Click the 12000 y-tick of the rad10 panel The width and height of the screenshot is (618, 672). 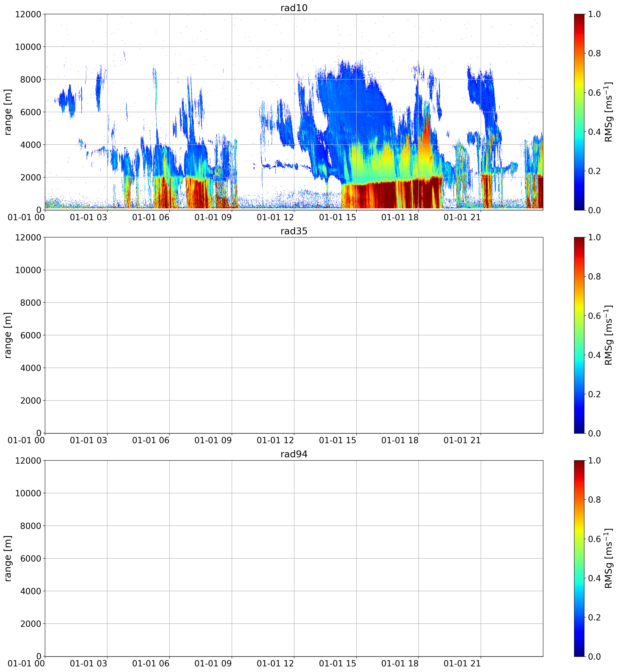[x=28, y=14]
